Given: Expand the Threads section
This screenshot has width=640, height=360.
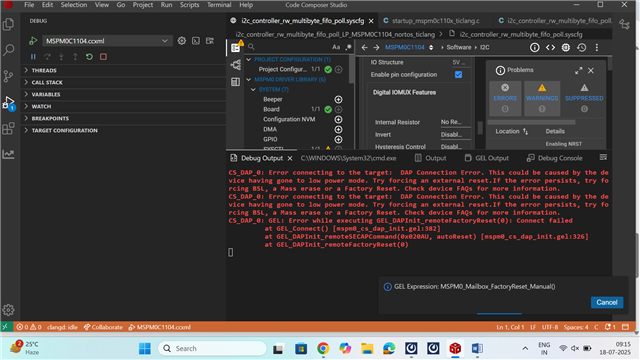Looking at the screenshot, I should (123, 70).
